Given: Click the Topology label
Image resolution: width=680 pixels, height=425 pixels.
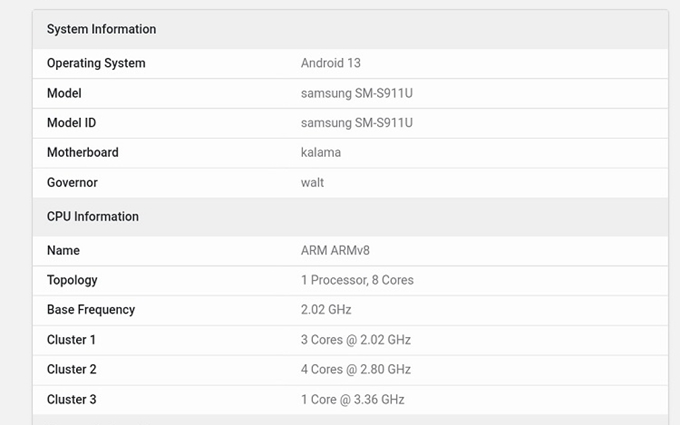Looking at the screenshot, I should [x=72, y=280].
